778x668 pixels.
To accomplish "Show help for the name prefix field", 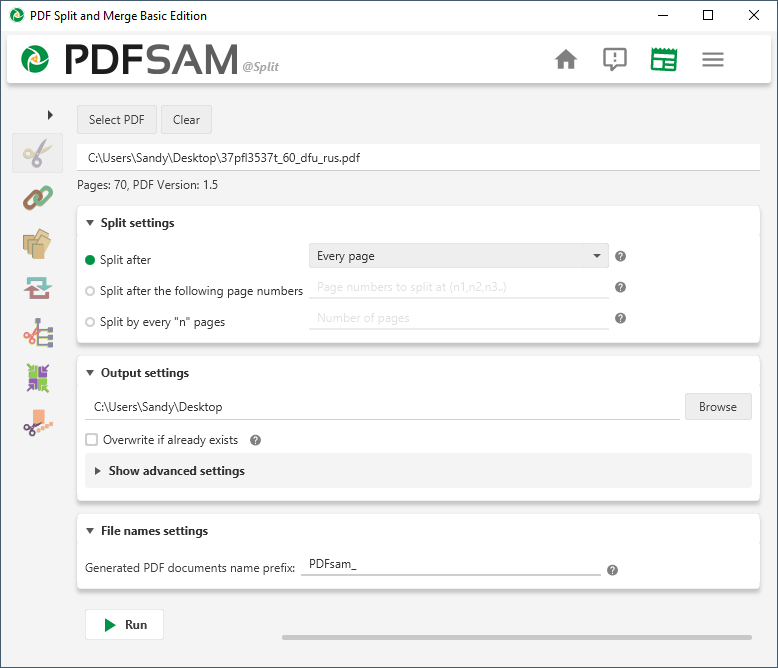I will click(612, 570).
